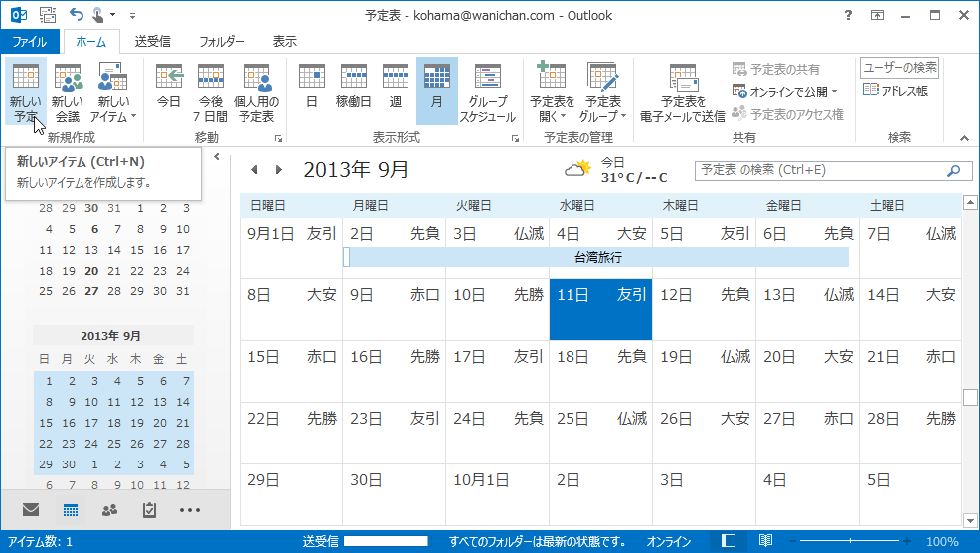980x553 pixels.
Task: Show the next 7 days (今後7日間)
Action: [x=210, y=92]
